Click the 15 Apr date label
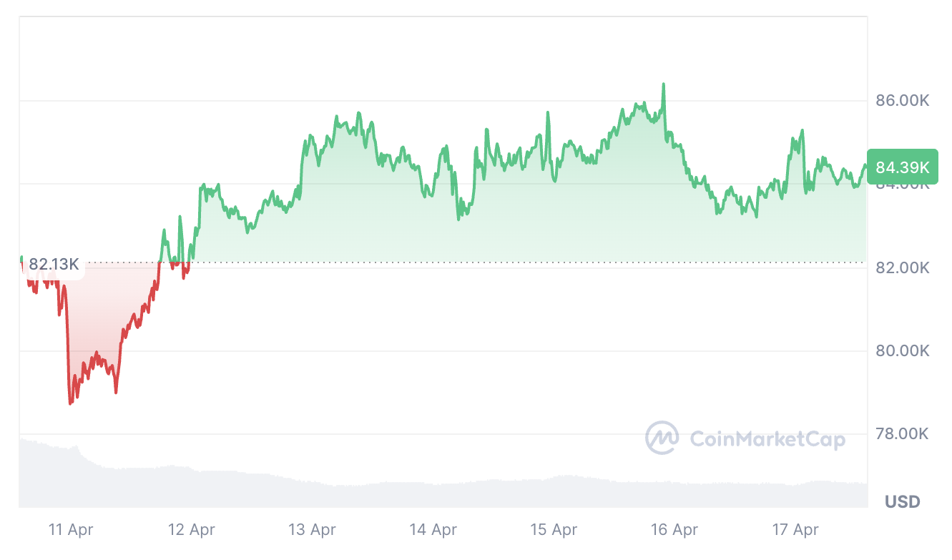The width and height of the screenshot is (952, 560). tap(554, 530)
